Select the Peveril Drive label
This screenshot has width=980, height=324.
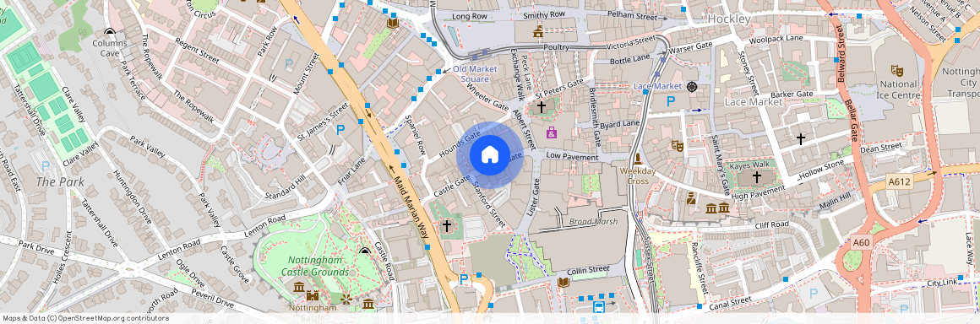[x=213, y=299]
